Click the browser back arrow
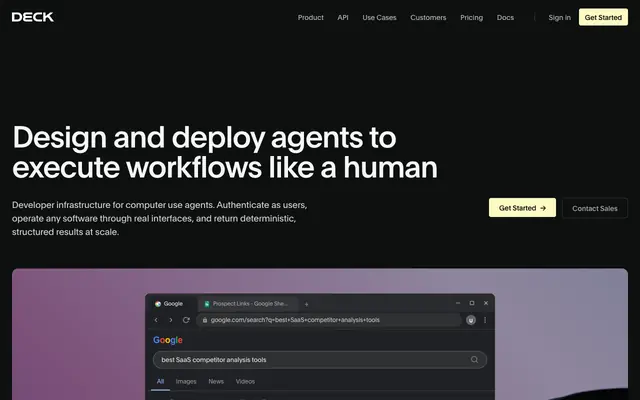The image size is (640, 400). click(156, 320)
